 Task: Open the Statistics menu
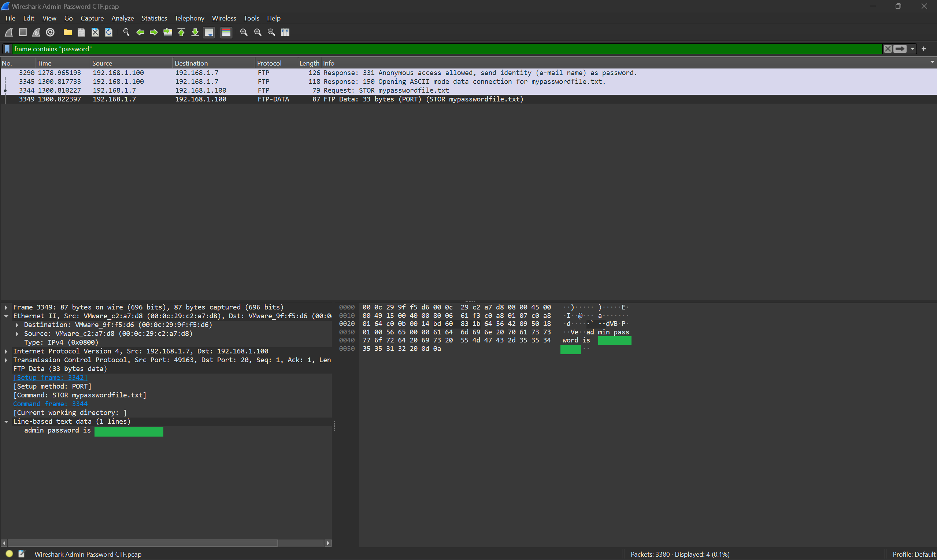(154, 18)
